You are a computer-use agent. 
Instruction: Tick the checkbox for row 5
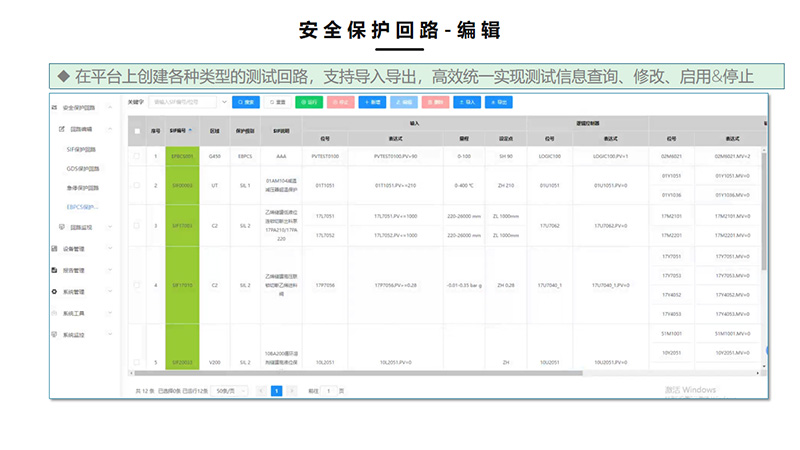click(x=137, y=362)
